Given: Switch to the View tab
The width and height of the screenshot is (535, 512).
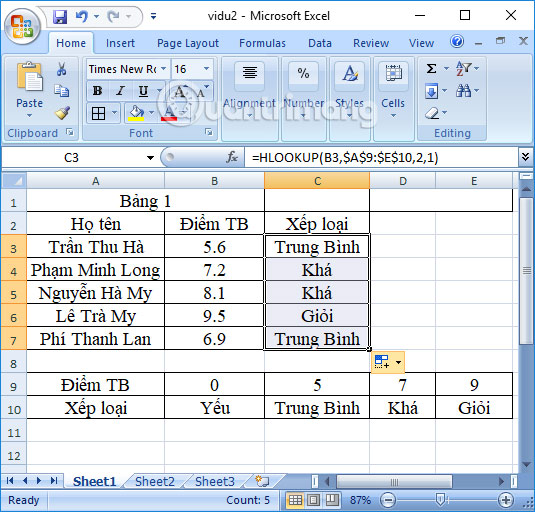Looking at the screenshot, I should (421, 43).
